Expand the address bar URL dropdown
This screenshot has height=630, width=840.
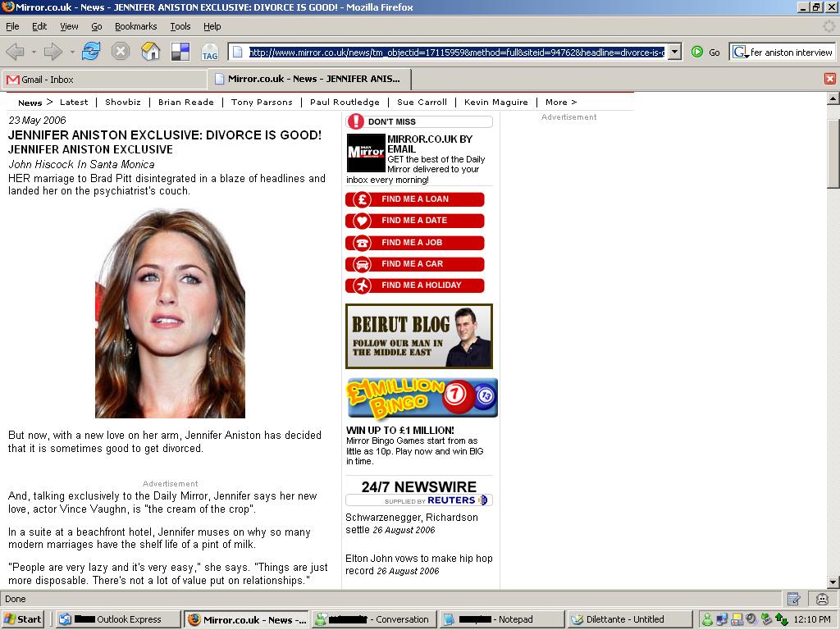click(674, 52)
